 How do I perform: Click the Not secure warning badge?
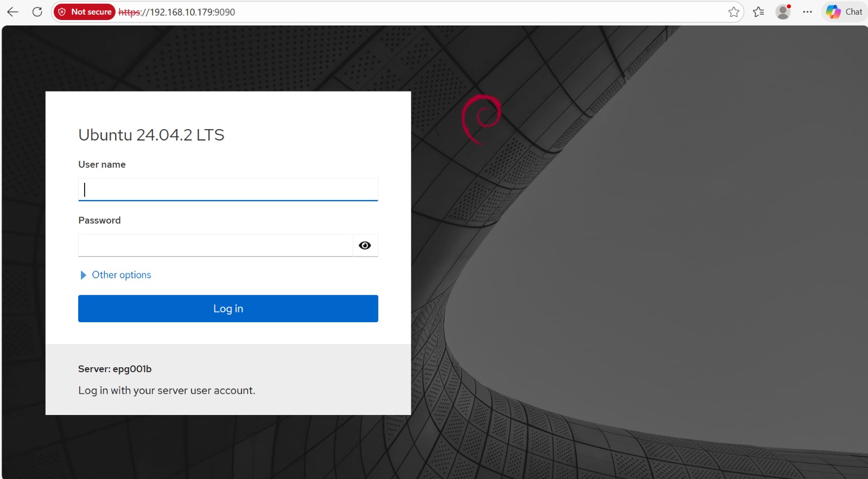click(85, 12)
